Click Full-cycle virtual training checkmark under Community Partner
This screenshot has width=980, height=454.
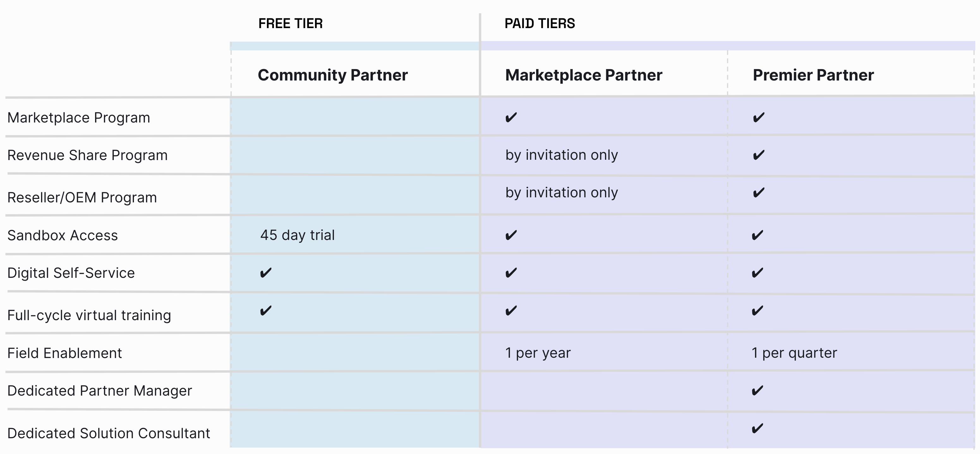click(266, 311)
